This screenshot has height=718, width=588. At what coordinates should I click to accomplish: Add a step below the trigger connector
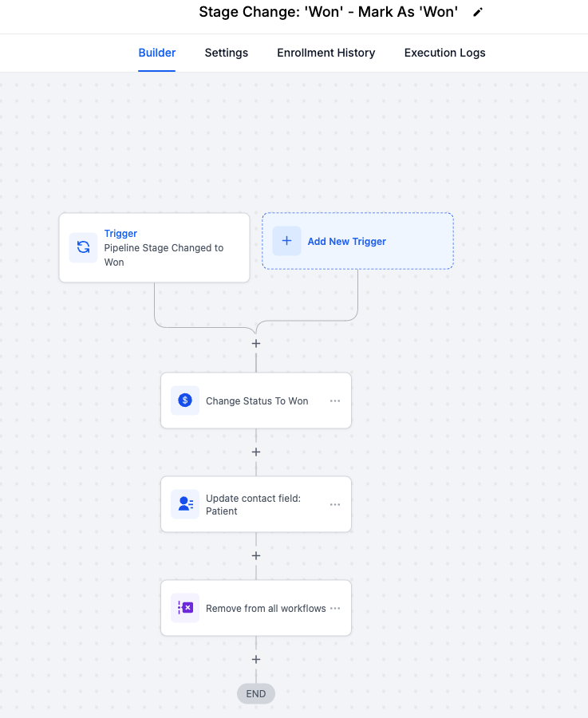point(256,343)
